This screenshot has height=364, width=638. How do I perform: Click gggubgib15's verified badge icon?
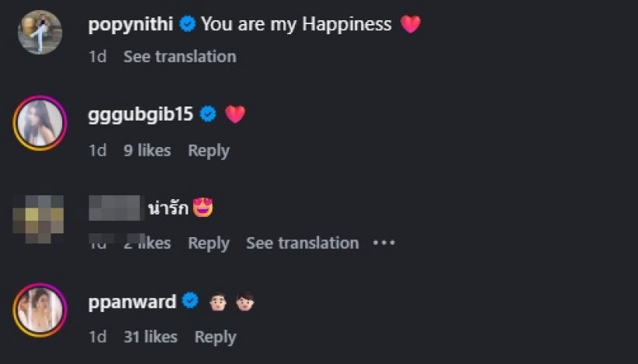point(208,114)
